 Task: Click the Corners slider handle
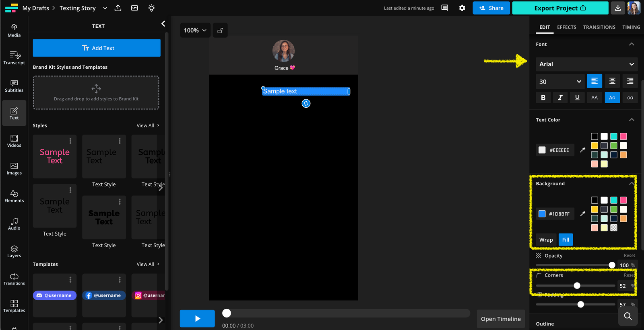coord(577,286)
